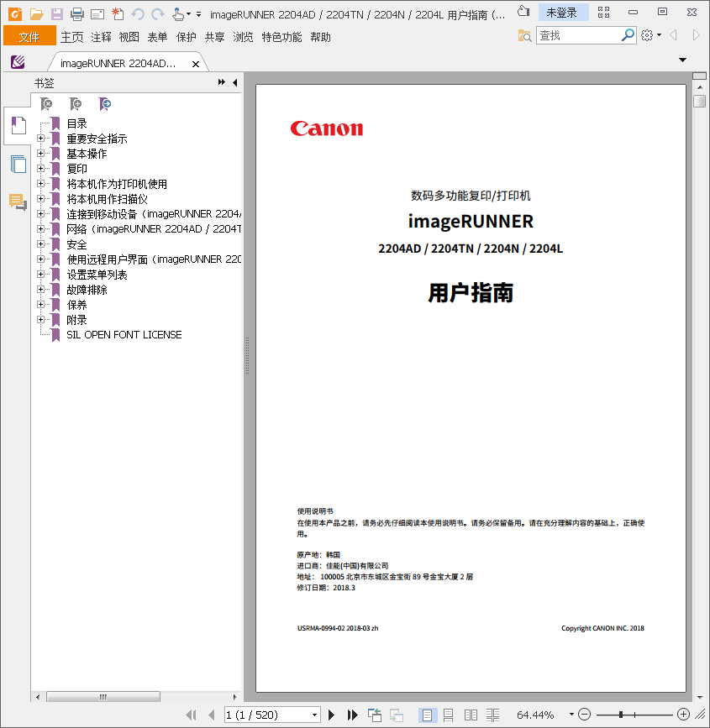Click the document vertical scrollbar thumb
Screen dimensions: 710x728
[x=699, y=101]
